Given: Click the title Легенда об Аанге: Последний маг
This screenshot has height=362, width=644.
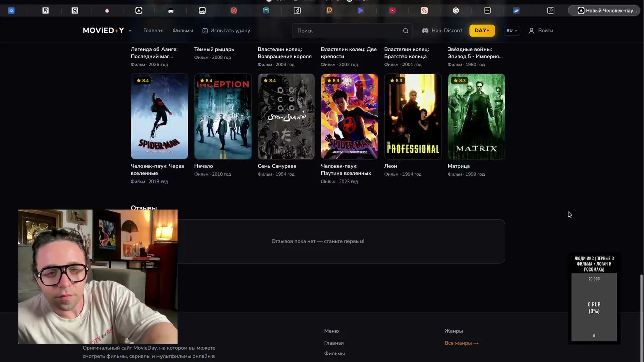Looking at the screenshot, I should tap(154, 53).
